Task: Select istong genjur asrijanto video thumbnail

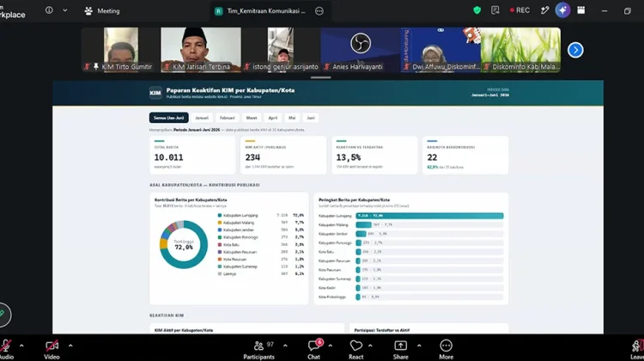Action: point(281,50)
